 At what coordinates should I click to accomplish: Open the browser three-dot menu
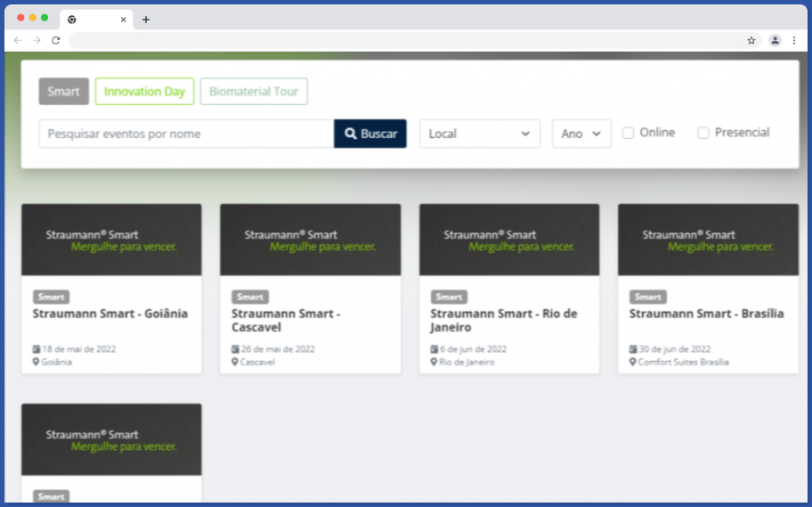pos(794,40)
